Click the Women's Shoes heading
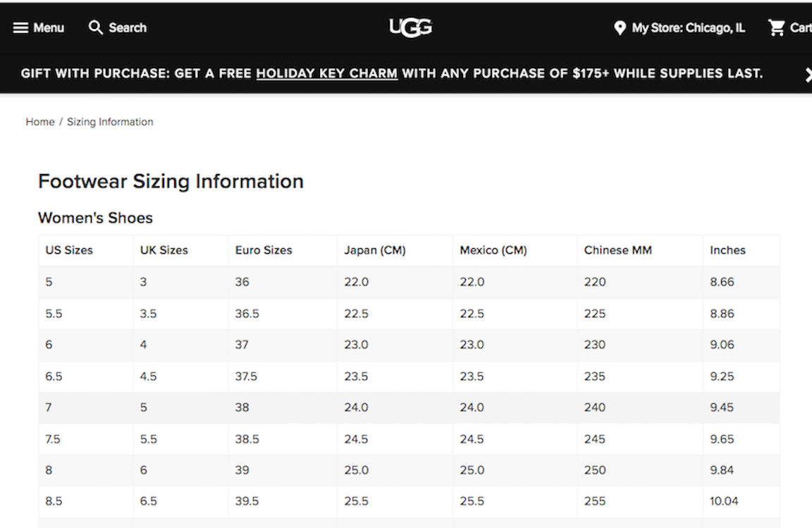Viewport: 812px width, 528px height. click(x=95, y=218)
